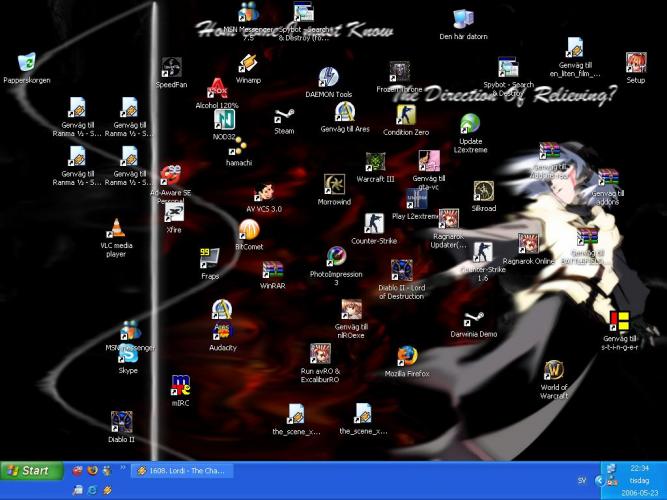Open the Skype desktop shortcut

128,356
